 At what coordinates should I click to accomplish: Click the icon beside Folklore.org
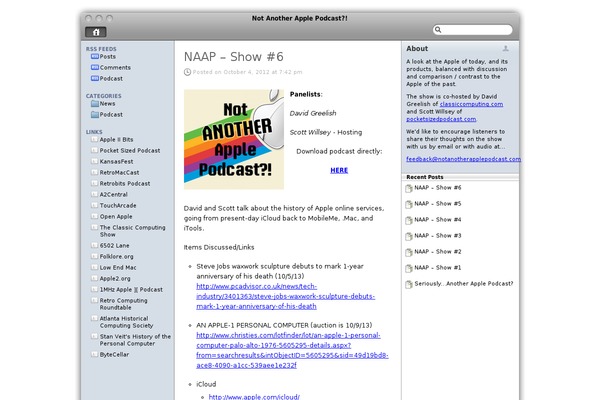[x=95, y=256]
